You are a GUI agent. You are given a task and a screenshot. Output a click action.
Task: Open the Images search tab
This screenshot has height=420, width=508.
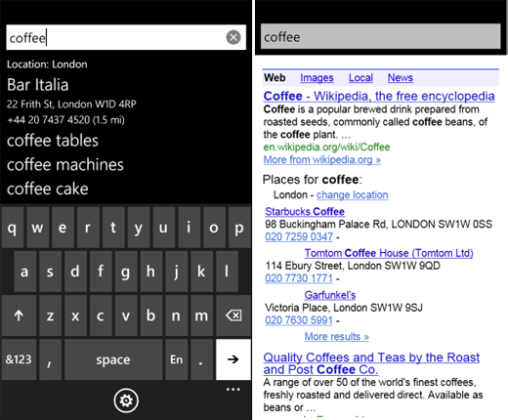coord(317,78)
